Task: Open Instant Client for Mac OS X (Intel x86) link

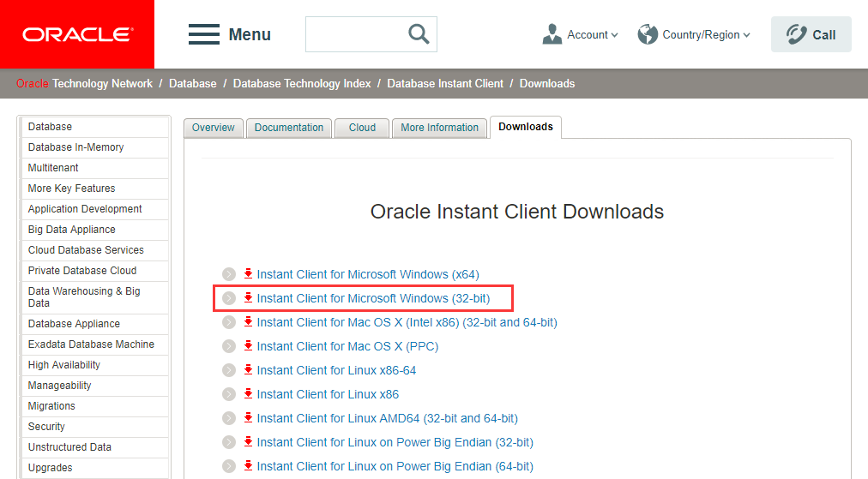Action: (407, 322)
